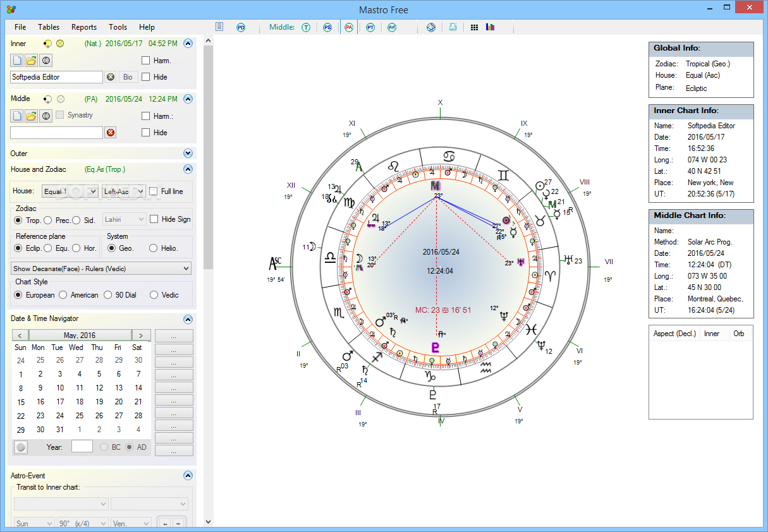Check the Hide Sign checkbox

(x=154, y=219)
